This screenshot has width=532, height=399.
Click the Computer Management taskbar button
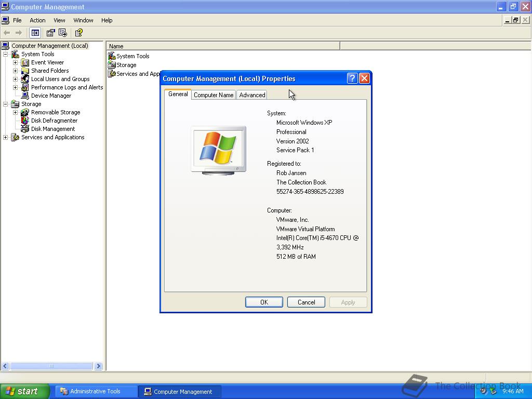pos(180,392)
